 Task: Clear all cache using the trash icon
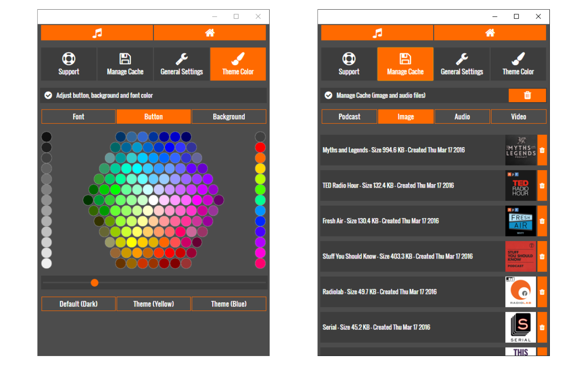coord(527,95)
